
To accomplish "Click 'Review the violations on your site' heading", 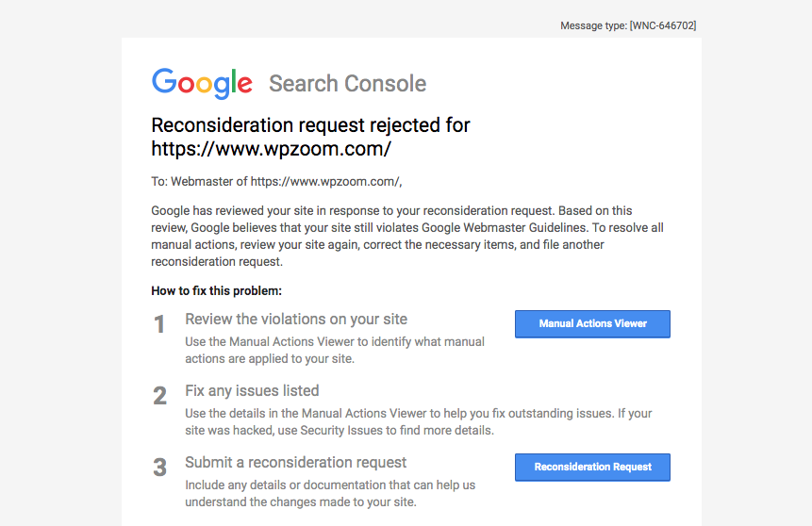I will [296, 320].
